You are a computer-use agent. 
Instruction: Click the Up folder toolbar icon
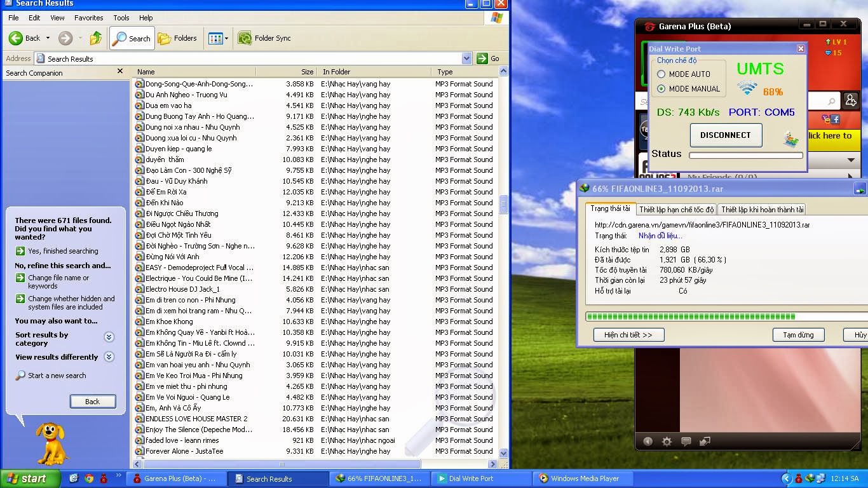[x=96, y=38]
